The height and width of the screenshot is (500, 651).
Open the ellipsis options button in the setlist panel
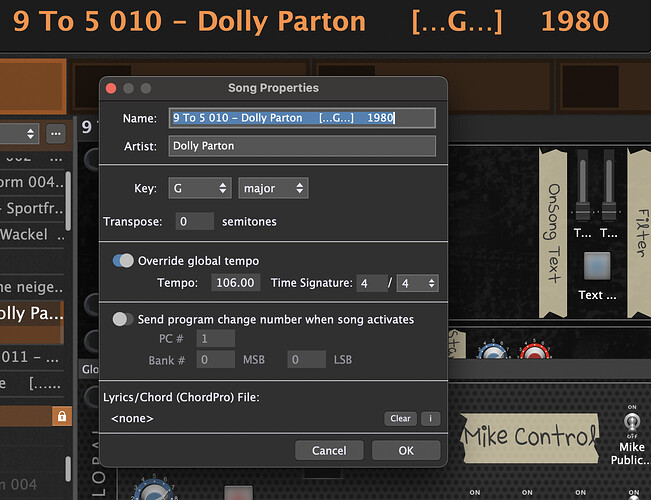(x=56, y=133)
